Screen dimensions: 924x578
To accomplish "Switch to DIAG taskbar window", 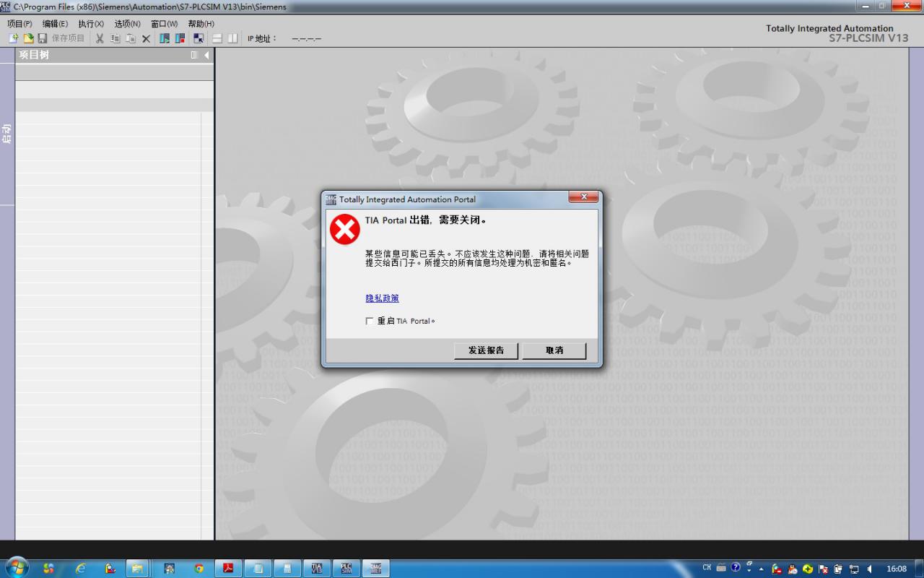I will tap(375, 569).
